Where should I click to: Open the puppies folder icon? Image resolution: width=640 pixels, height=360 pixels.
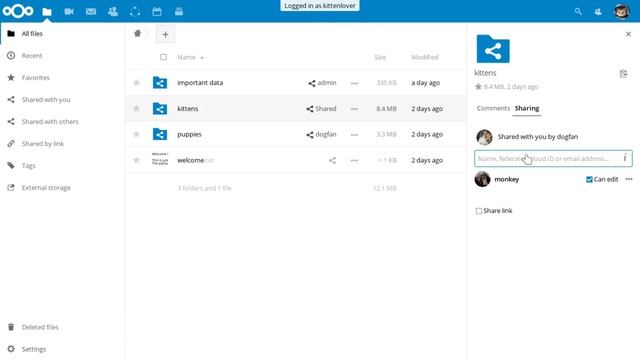[x=160, y=134]
